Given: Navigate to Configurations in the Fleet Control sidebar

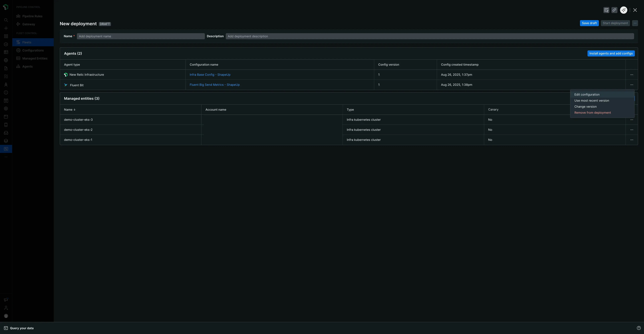Looking at the screenshot, I should click(33, 50).
